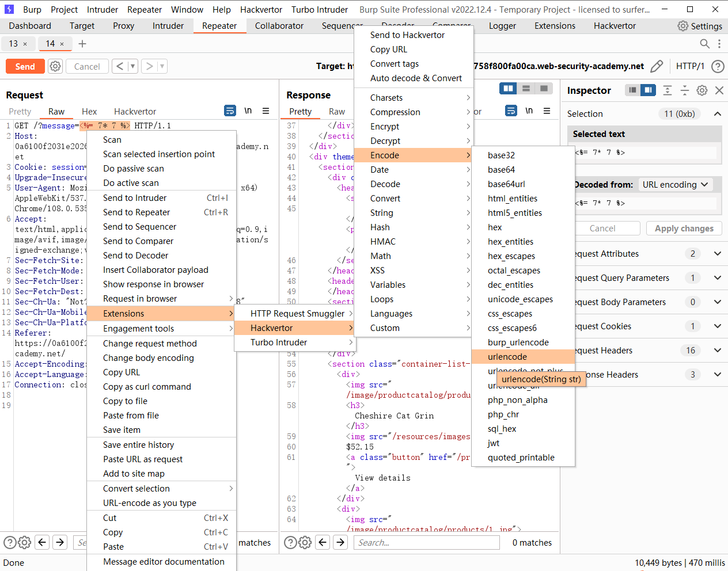
Task: Close Repeater tab 13
Action: coord(25,44)
